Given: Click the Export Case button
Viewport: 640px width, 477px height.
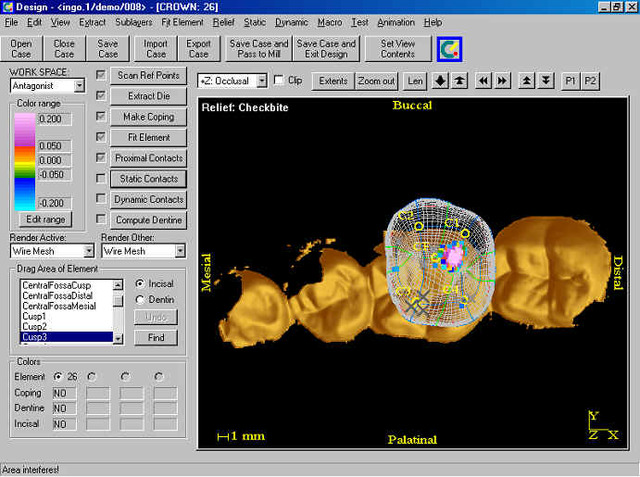Looking at the screenshot, I should (199, 49).
